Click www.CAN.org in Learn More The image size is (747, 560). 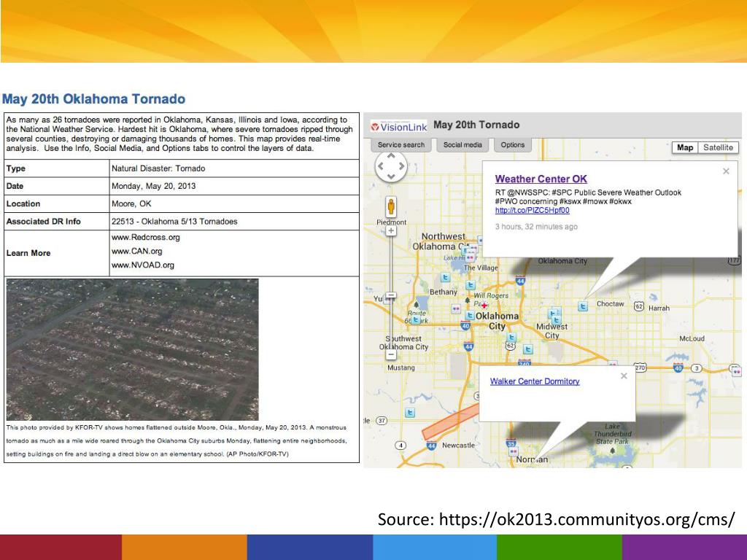[x=136, y=251]
